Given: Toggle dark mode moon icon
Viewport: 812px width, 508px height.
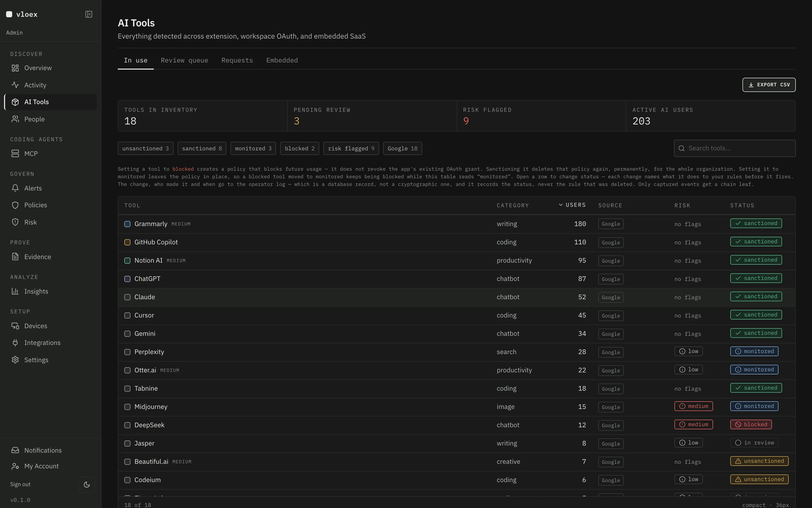Looking at the screenshot, I should click(x=87, y=484).
